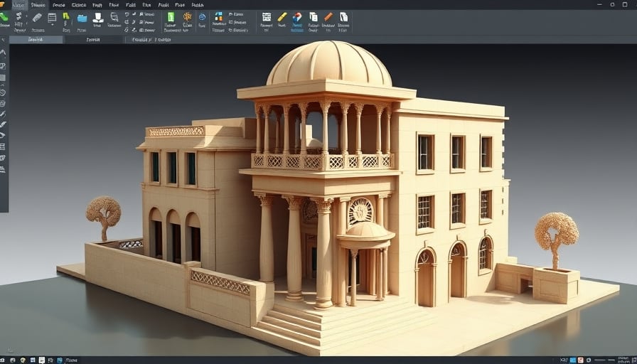Open the highlighted first ribbon tab
This screenshot has width=637, height=364.
tap(17, 4)
